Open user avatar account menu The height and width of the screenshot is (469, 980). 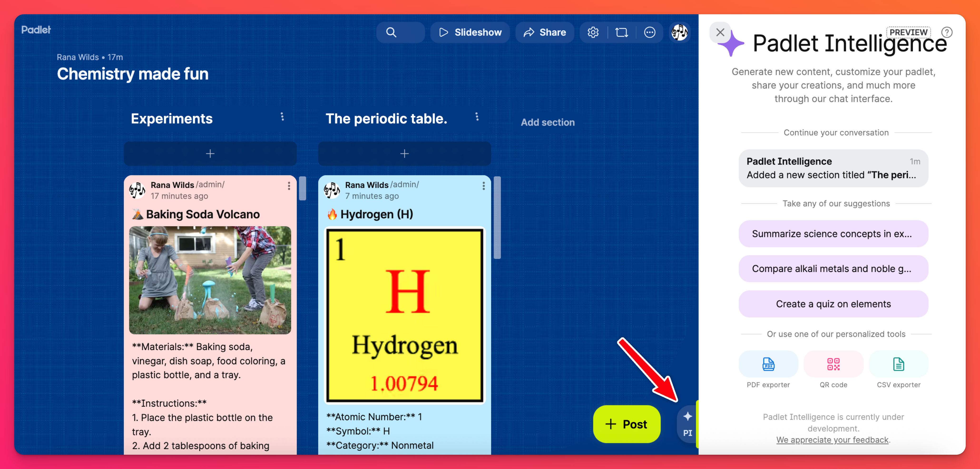(679, 32)
